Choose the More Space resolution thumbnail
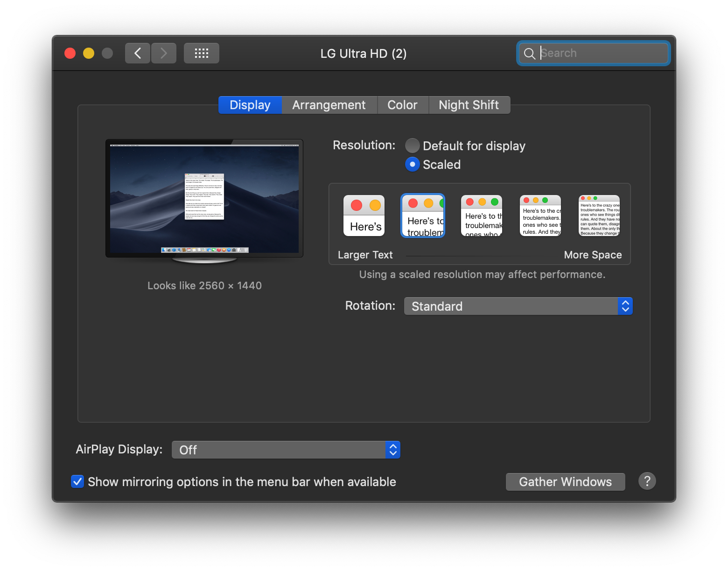 [x=599, y=216]
